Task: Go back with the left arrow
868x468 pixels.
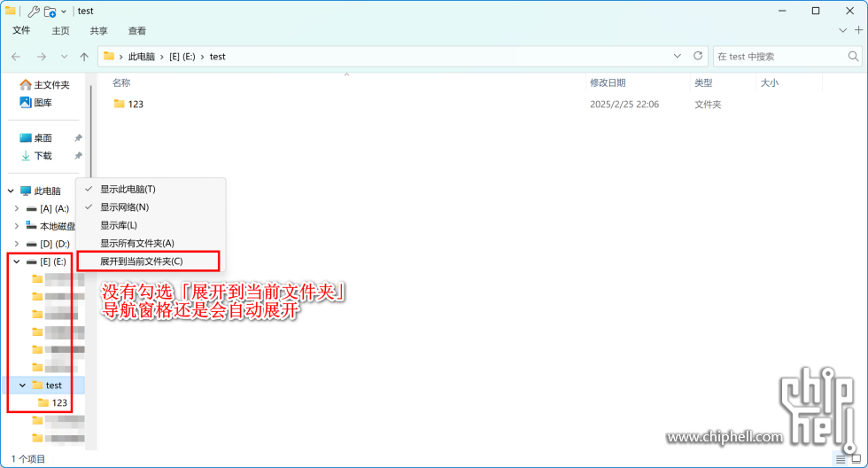Action: [16, 57]
